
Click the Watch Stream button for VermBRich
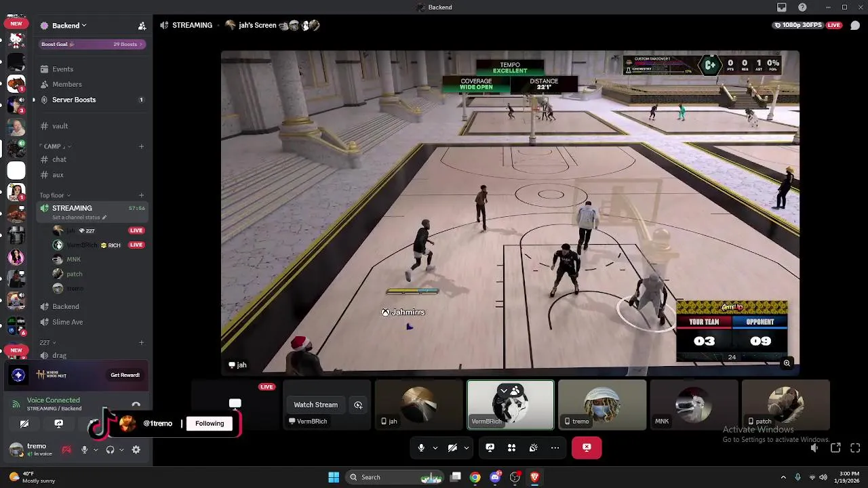315,405
